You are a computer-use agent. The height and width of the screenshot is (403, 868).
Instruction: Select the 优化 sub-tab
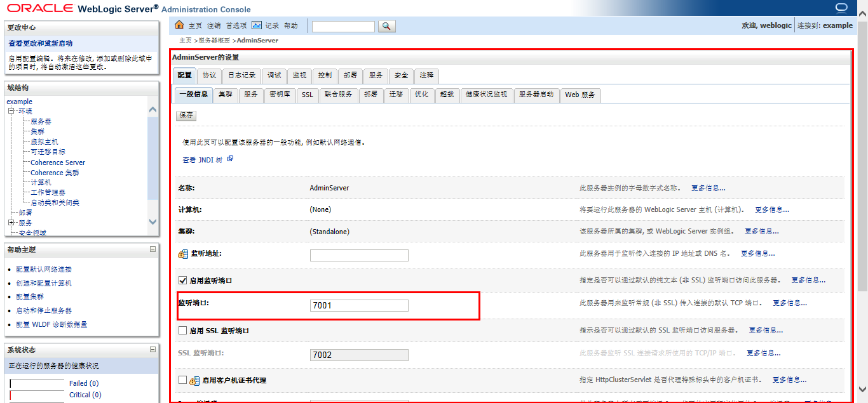click(x=422, y=95)
